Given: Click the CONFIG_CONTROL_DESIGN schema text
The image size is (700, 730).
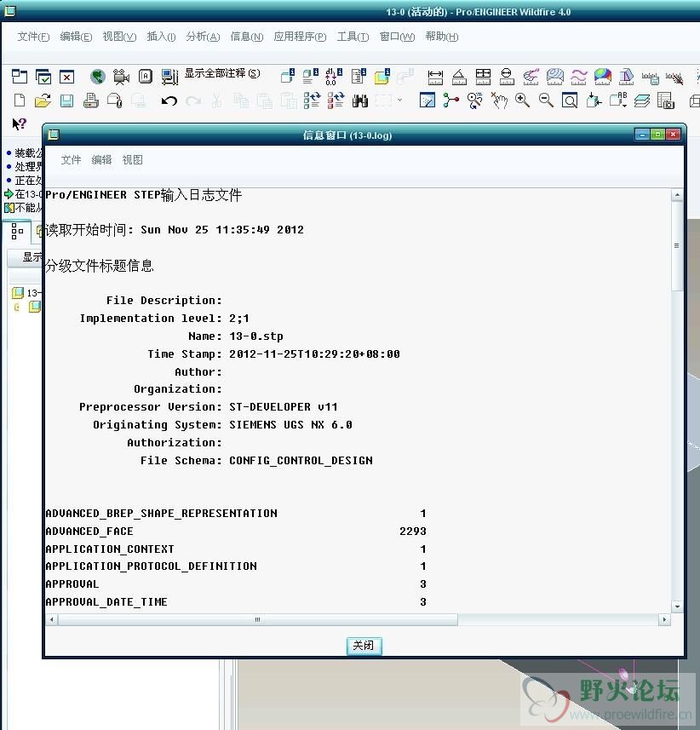Looking at the screenshot, I should (301, 461).
